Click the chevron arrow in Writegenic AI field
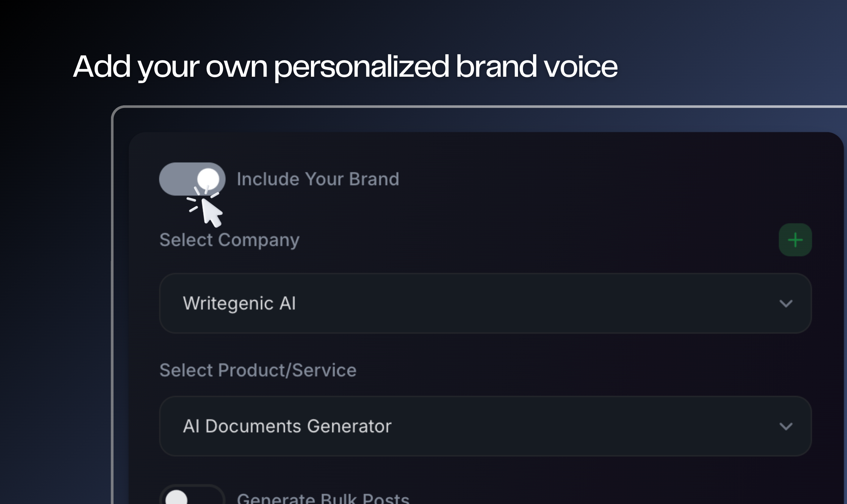The height and width of the screenshot is (504, 847). click(786, 303)
